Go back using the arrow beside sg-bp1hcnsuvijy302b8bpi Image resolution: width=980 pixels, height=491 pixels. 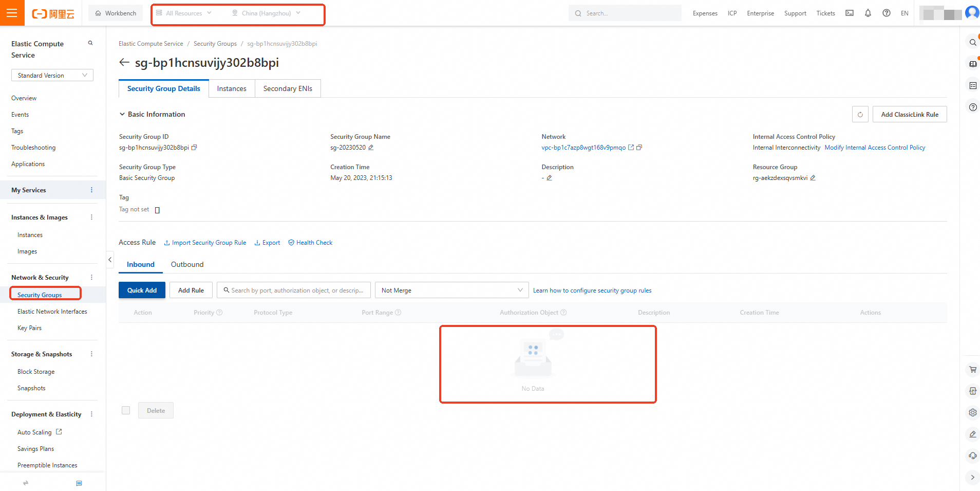pos(124,62)
